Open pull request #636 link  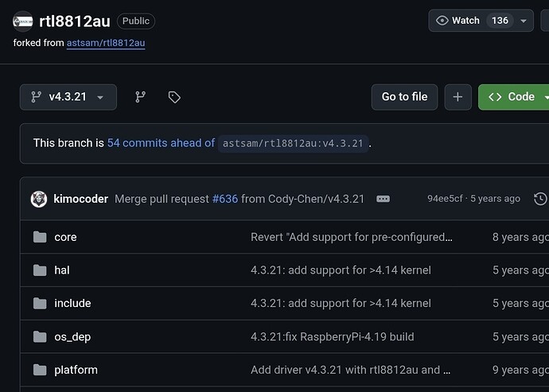tap(225, 199)
